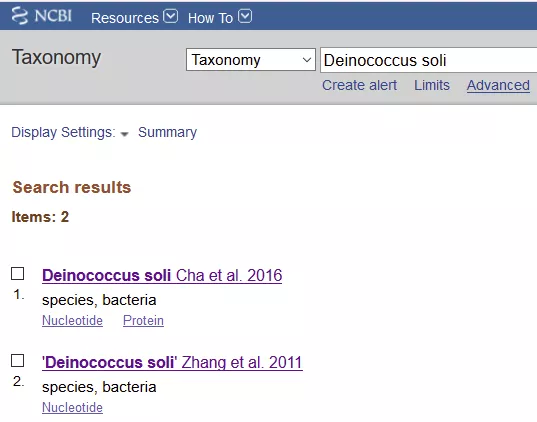Open Deinococcus soli Cha et al. 2016
Viewport: 537px width, 422px height.
[x=162, y=275]
